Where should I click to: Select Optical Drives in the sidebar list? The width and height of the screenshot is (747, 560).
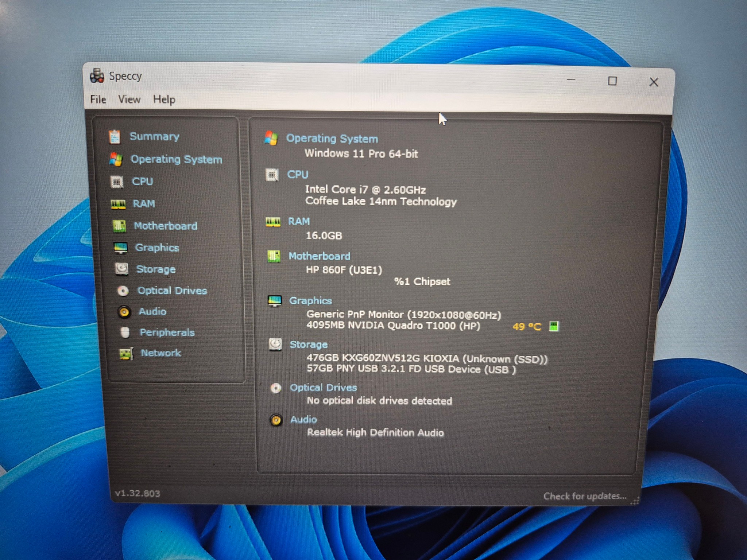[172, 291]
